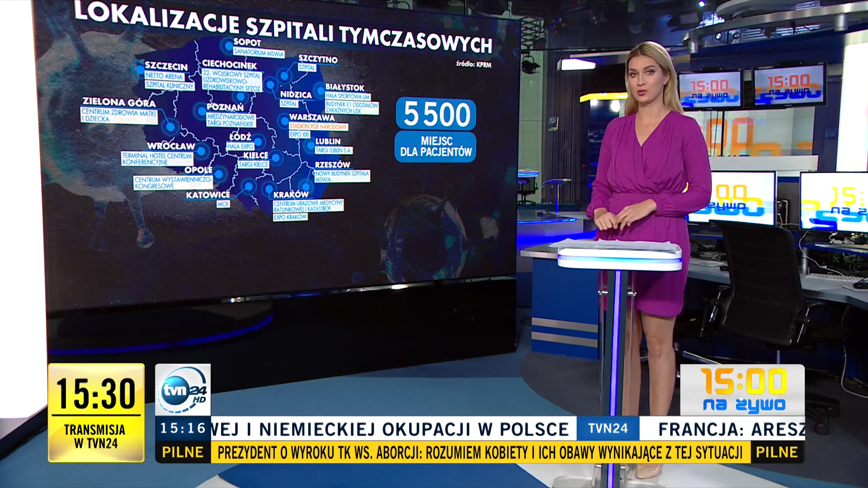Click the RZESZÓW city label
Viewport: 868px width, 488px height.
[x=332, y=164]
